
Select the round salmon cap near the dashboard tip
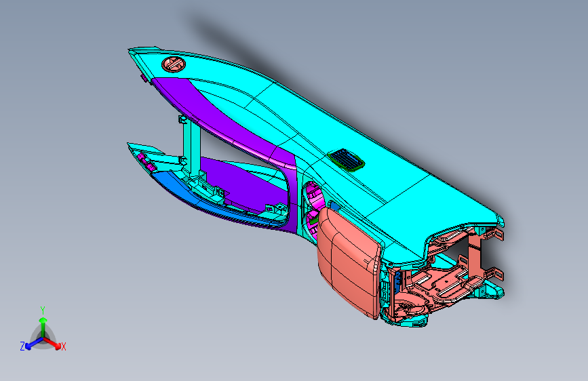coord(174,64)
